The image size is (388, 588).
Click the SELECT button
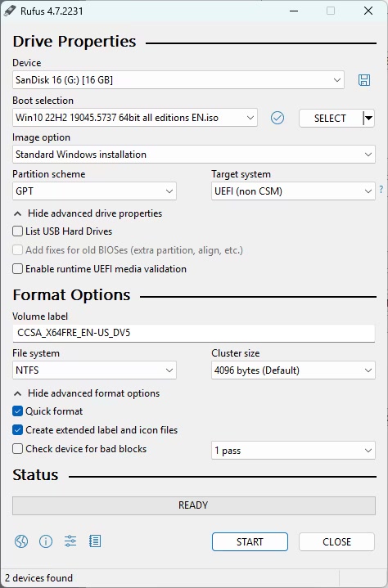pyautogui.click(x=331, y=118)
